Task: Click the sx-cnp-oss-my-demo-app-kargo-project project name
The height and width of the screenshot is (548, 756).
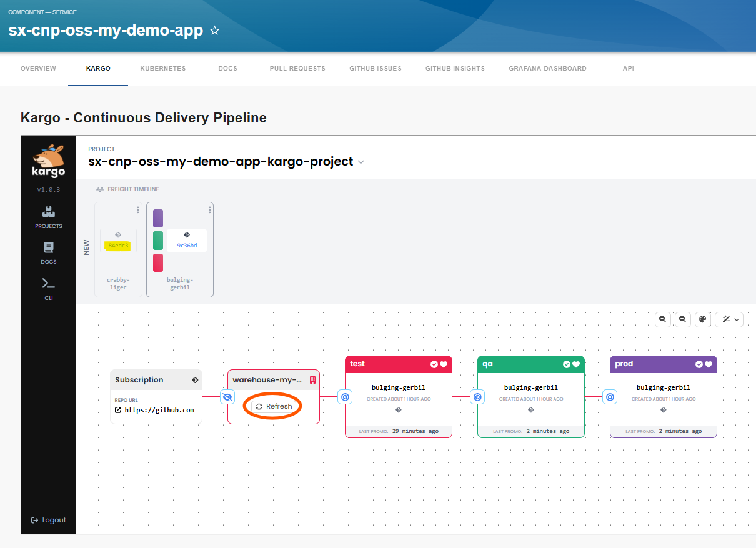Action: coord(221,161)
